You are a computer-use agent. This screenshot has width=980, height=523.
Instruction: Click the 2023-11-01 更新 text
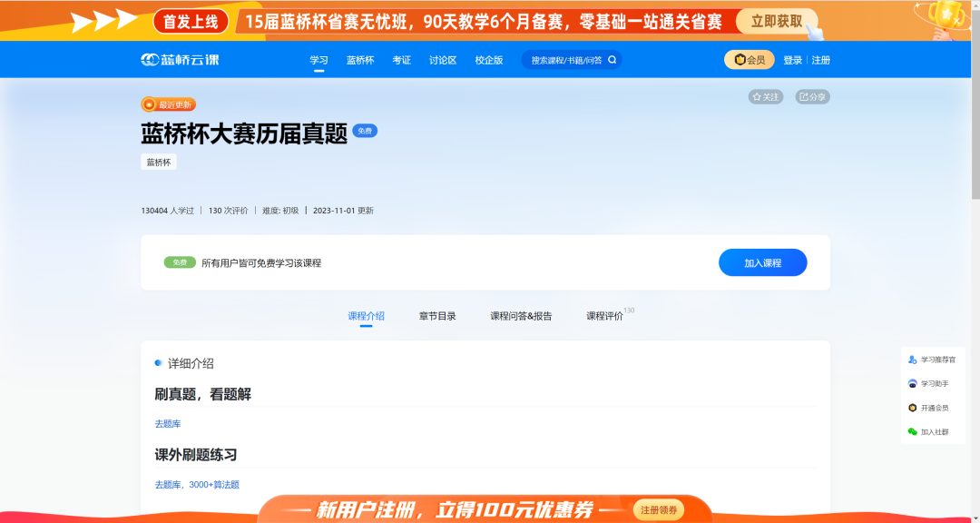click(343, 211)
